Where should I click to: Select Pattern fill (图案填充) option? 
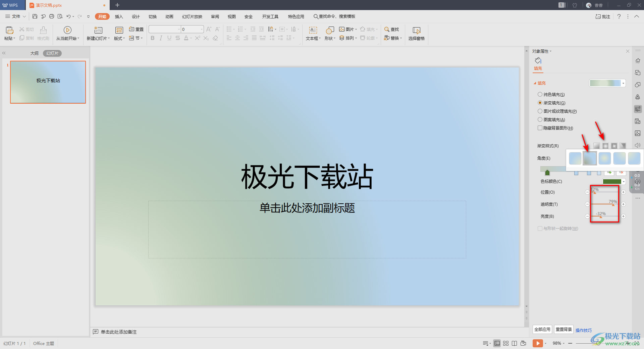click(x=551, y=120)
